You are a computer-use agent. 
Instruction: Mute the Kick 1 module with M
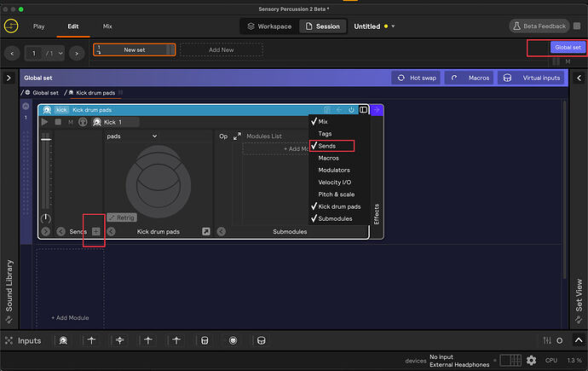71,122
